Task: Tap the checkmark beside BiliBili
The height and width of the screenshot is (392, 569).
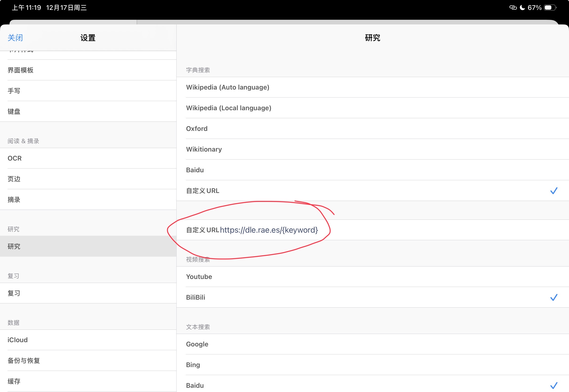Action: [553, 298]
